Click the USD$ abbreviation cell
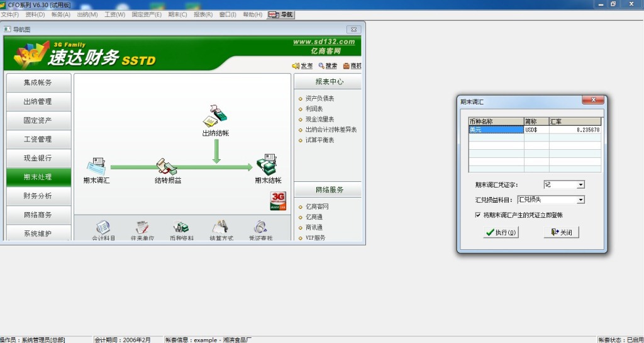This screenshot has height=343, width=644. point(536,130)
